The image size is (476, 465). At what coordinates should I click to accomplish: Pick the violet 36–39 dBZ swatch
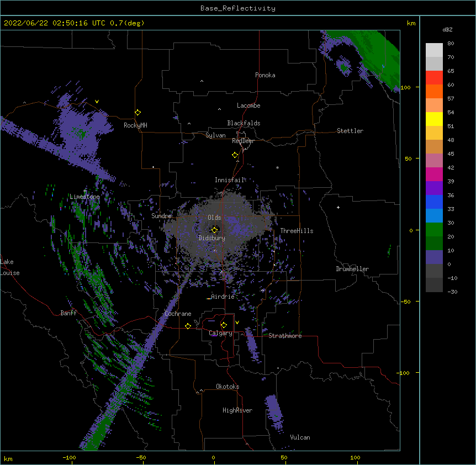(434, 188)
